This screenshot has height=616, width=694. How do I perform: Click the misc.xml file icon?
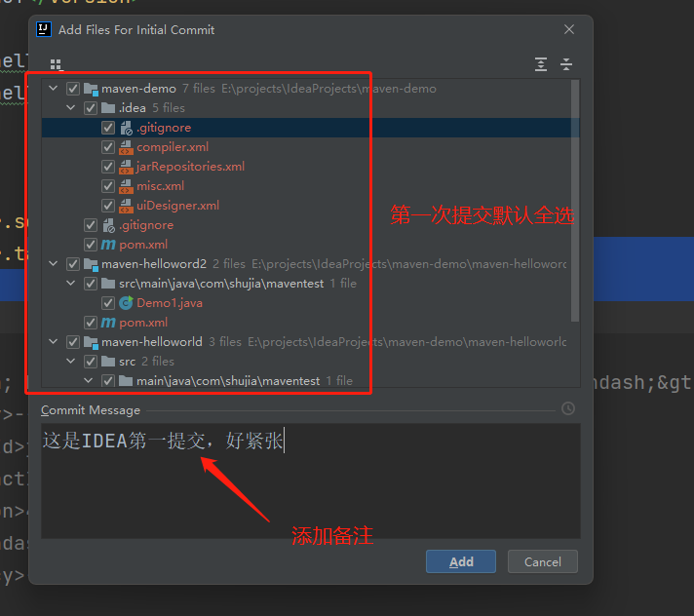pos(126,186)
